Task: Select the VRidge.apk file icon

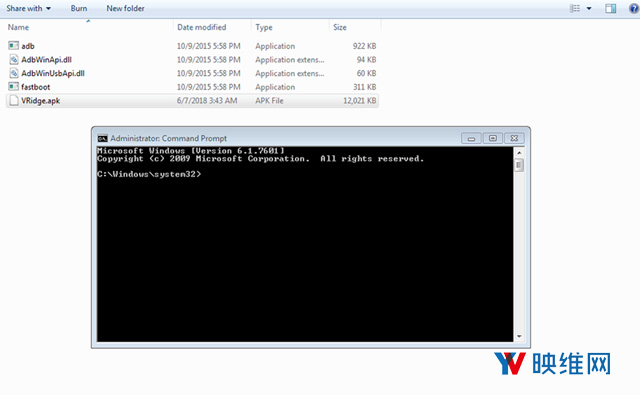Action: (13, 100)
